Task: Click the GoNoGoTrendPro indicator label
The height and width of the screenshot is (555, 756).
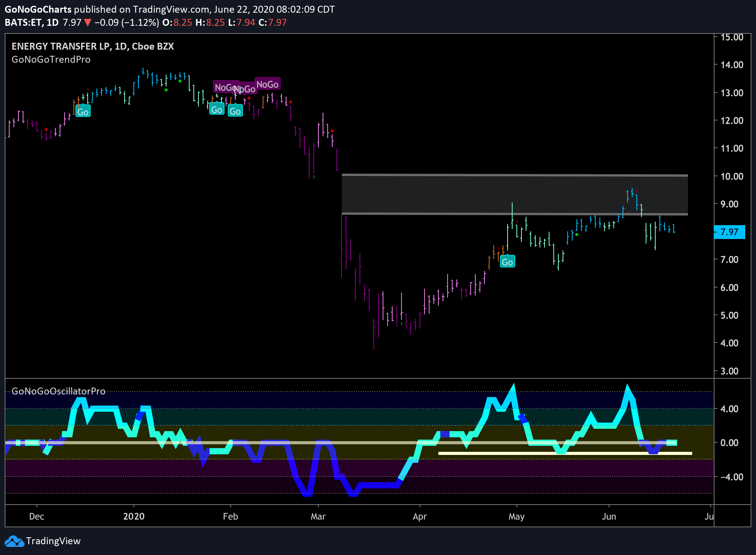Action: (x=51, y=60)
